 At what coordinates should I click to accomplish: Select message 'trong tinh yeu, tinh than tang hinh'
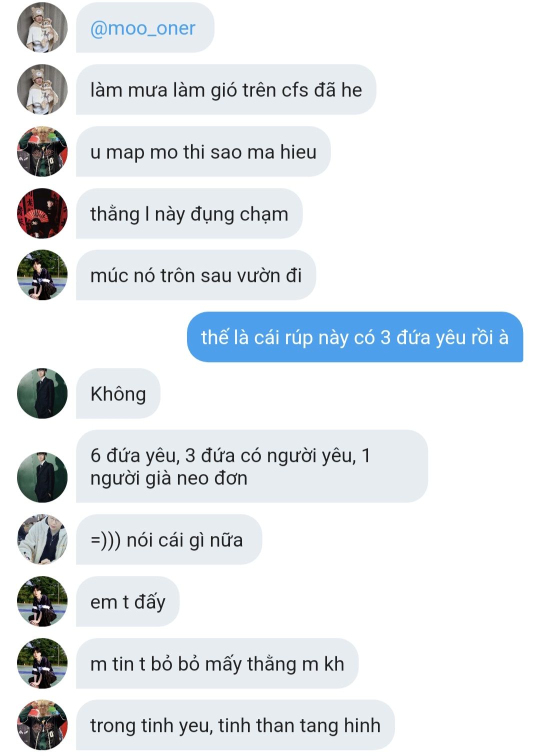(x=235, y=725)
